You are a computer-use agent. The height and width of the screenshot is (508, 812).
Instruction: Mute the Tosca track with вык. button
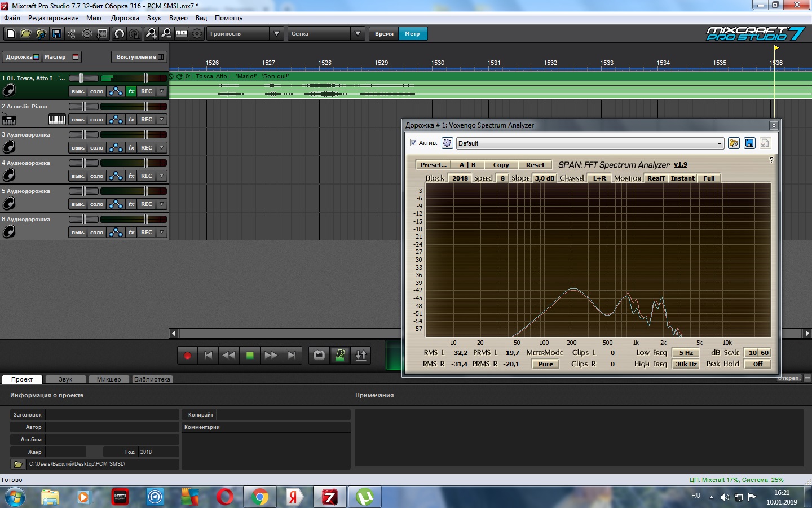[x=78, y=91]
